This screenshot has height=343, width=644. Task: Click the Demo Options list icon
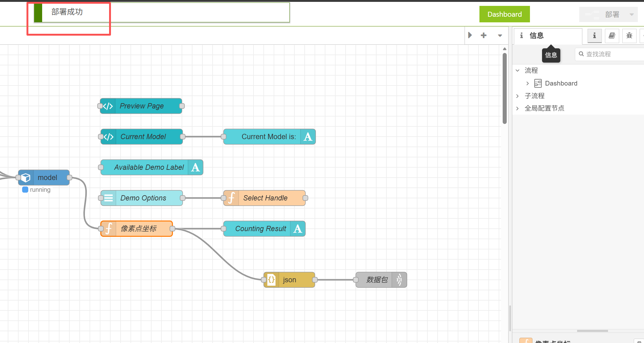[x=108, y=198]
